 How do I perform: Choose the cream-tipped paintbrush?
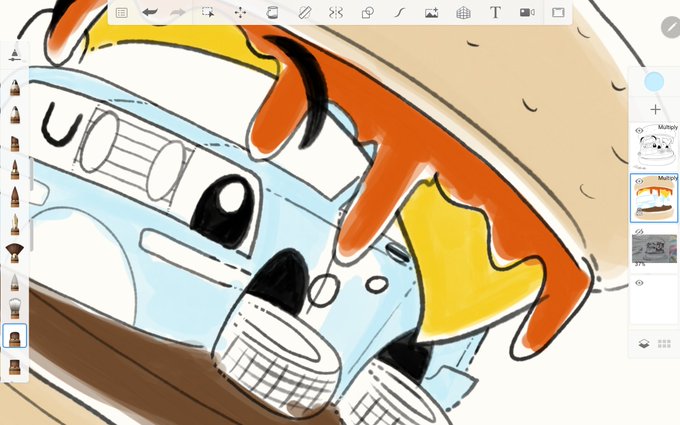[15, 224]
